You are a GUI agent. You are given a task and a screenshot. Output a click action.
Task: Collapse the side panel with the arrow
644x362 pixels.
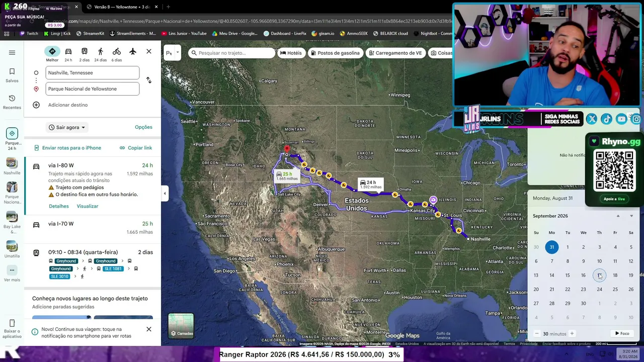(x=165, y=194)
